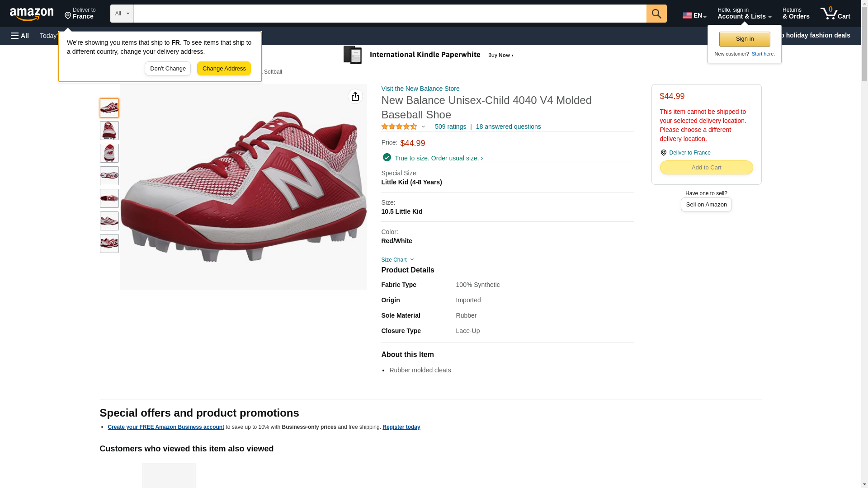Select the second shoe thumbnail image

[109, 131]
